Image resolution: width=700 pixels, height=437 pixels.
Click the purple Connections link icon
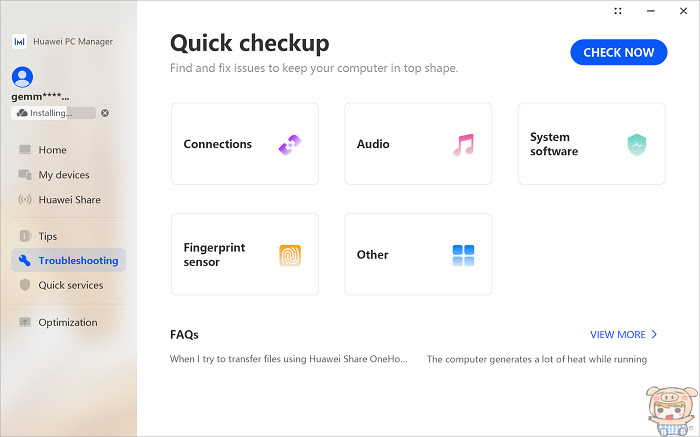coord(290,145)
